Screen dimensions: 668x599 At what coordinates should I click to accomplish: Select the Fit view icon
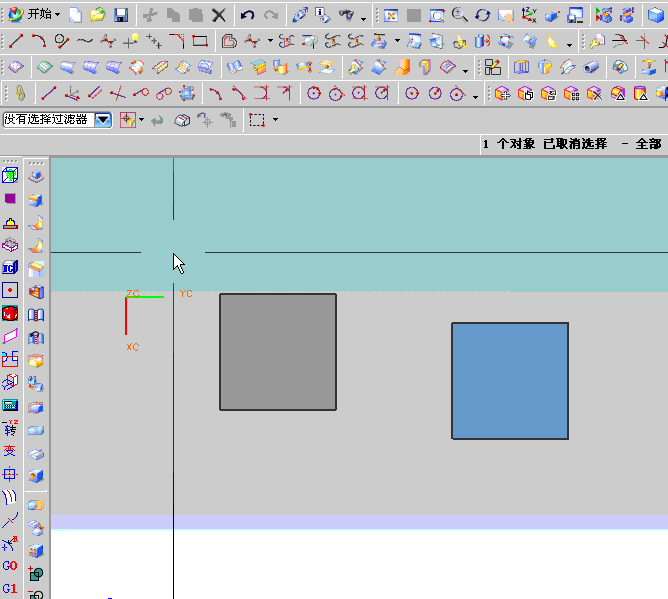pyautogui.click(x=391, y=15)
